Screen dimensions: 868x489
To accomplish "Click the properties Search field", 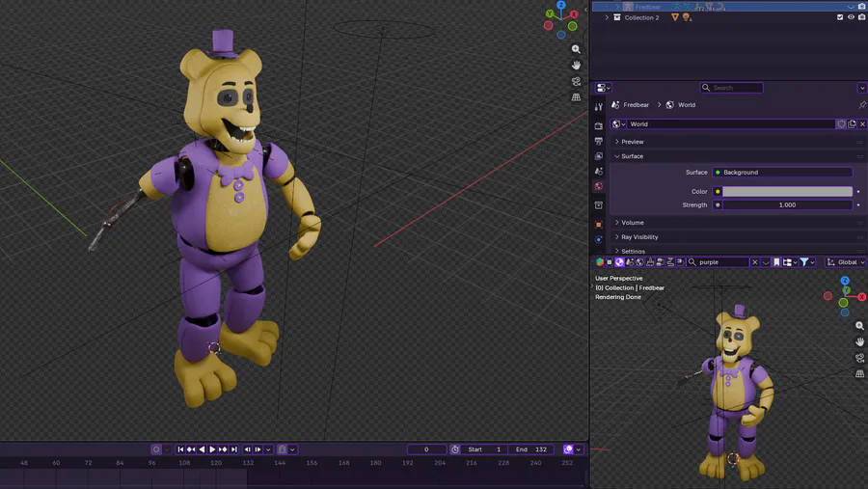I will pyautogui.click(x=733, y=88).
